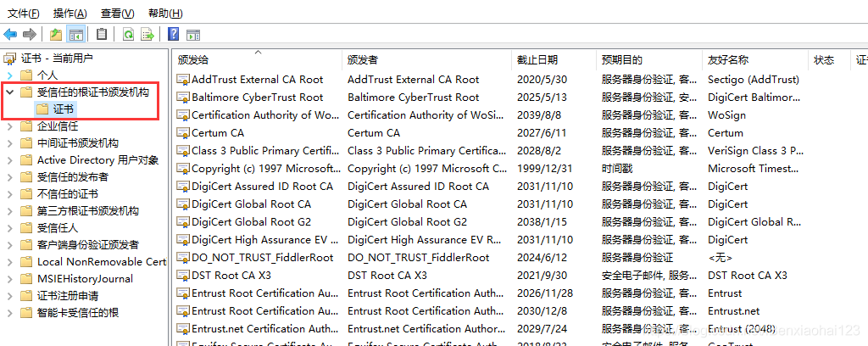Click the certificate icon for AddTrust External CA Root
The image size is (868, 346).
click(183, 80)
